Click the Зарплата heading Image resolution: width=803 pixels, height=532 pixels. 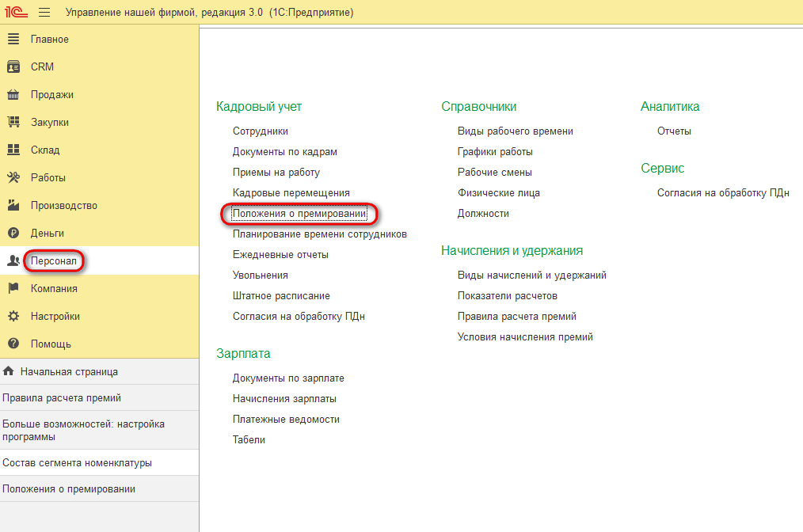point(243,354)
